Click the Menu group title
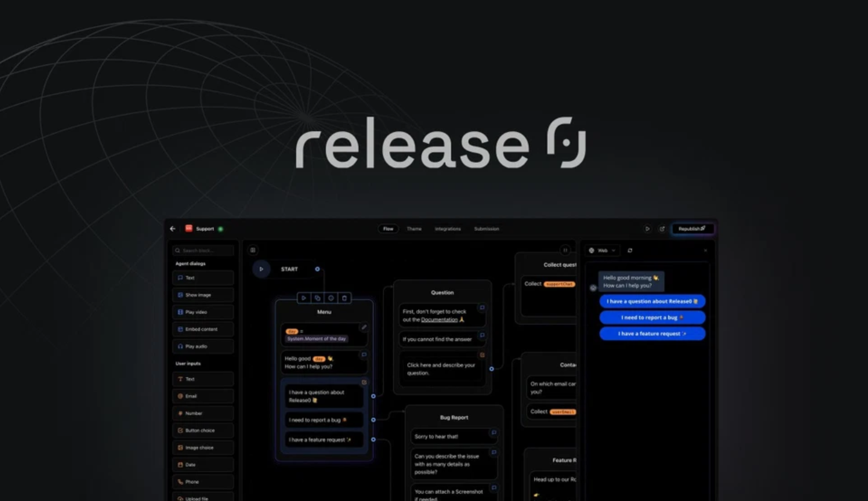 (324, 312)
